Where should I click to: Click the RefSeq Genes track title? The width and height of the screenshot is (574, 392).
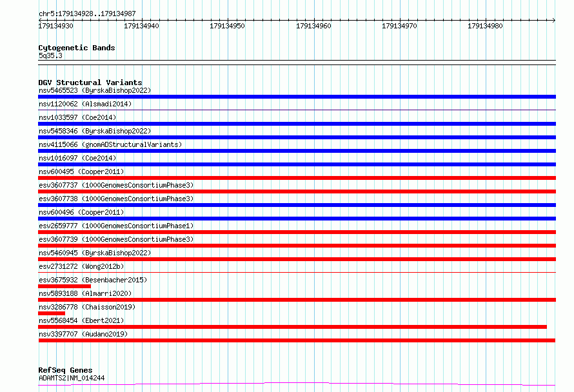point(65,370)
